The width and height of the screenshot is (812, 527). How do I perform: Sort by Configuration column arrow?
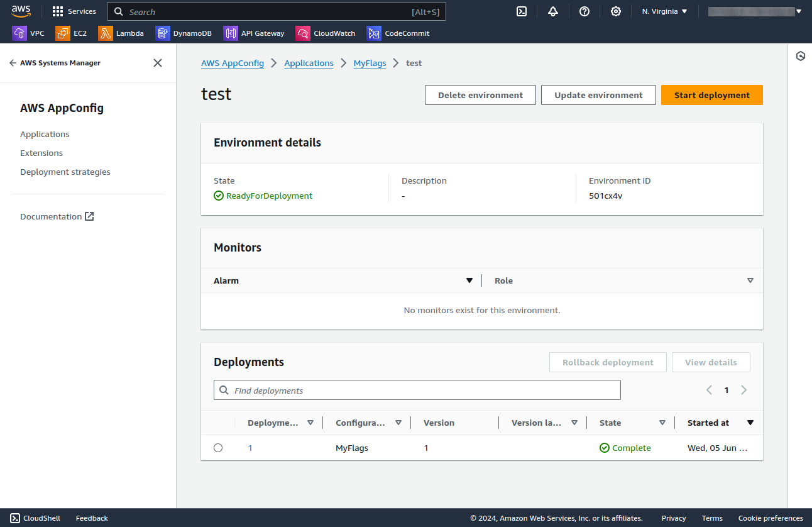point(398,423)
